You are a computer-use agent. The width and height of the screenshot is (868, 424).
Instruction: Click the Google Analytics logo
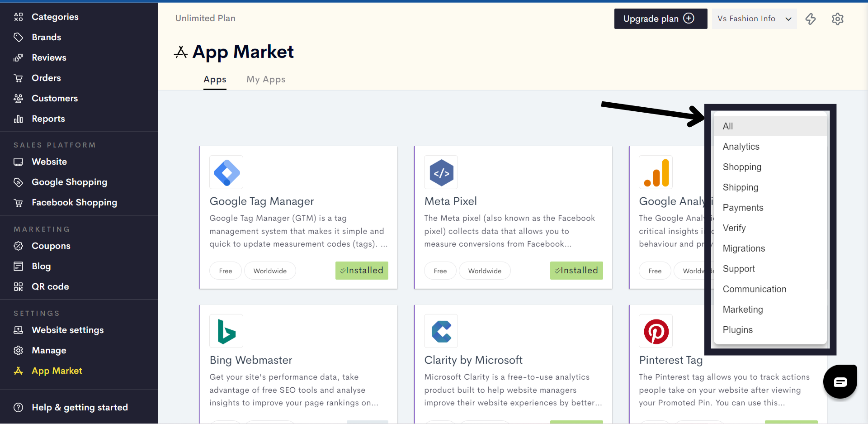tap(656, 172)
